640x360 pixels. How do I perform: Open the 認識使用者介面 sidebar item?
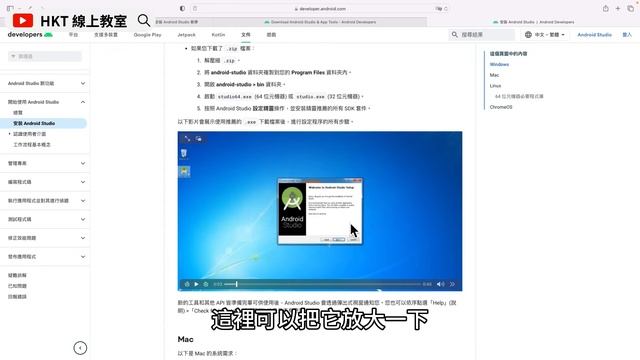(29, 134)
